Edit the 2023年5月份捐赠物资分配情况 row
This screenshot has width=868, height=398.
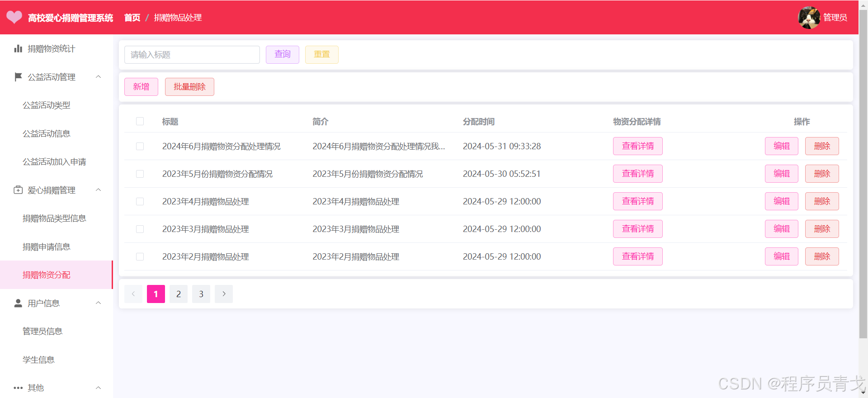[782, 174]
